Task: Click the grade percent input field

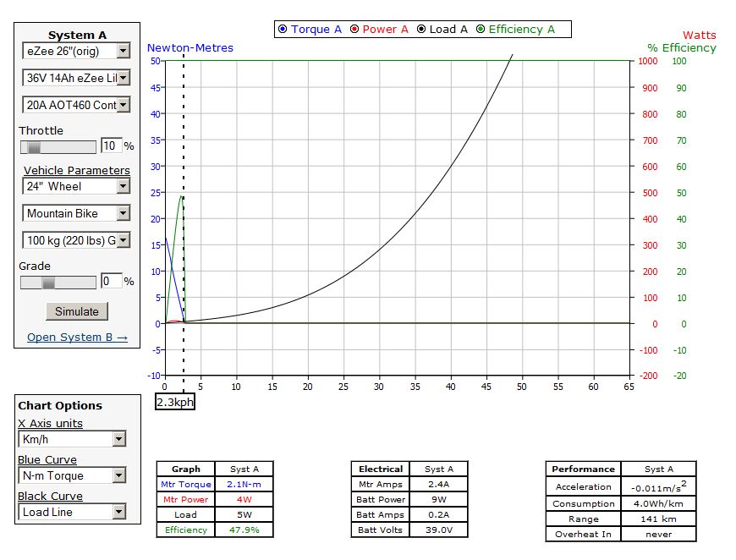Action: coord(111,281)
